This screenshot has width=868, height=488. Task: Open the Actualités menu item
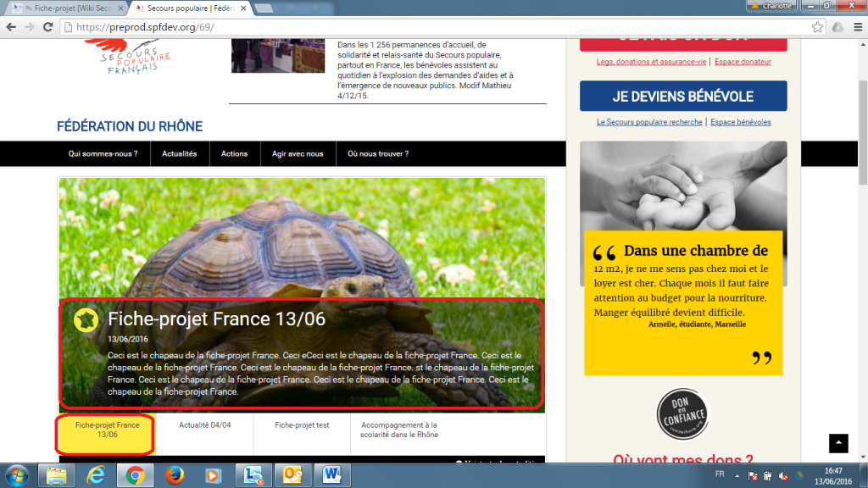(x=180, y=154)
